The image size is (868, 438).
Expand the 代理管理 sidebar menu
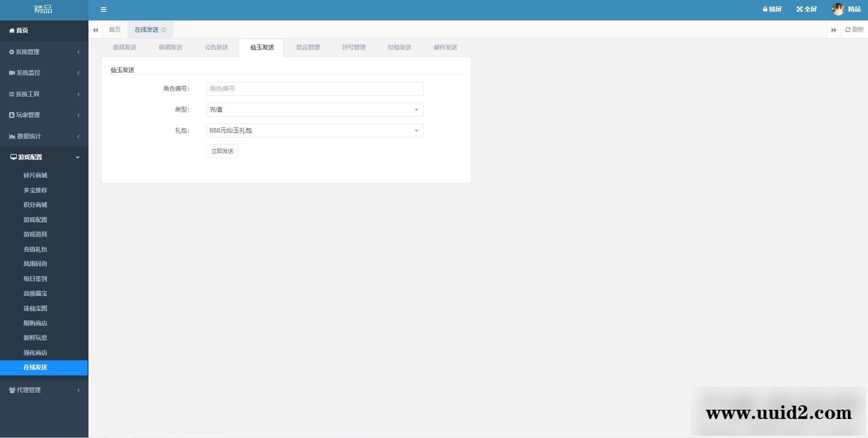(x=44, y=390)
